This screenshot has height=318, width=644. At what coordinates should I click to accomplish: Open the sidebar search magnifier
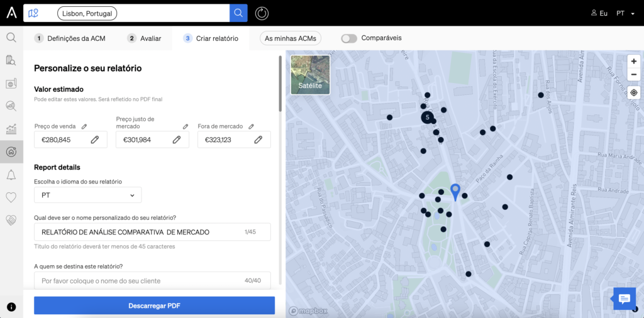tap(11, 38)
